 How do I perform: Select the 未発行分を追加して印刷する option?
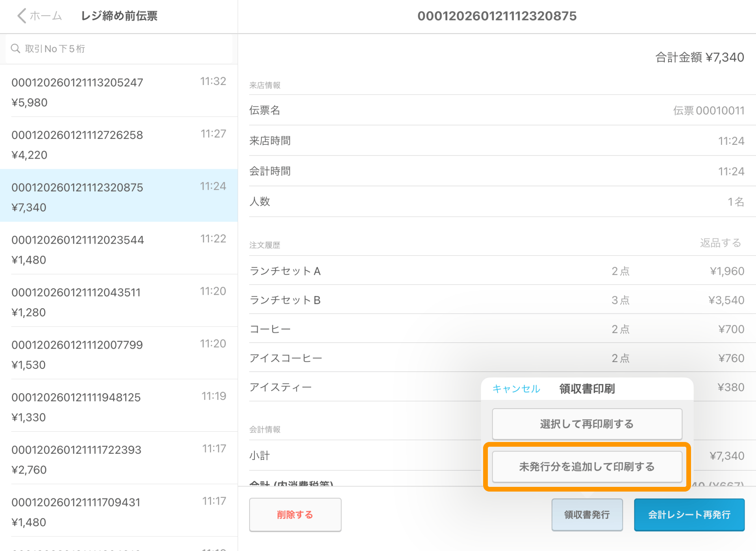tap(586, 467)
